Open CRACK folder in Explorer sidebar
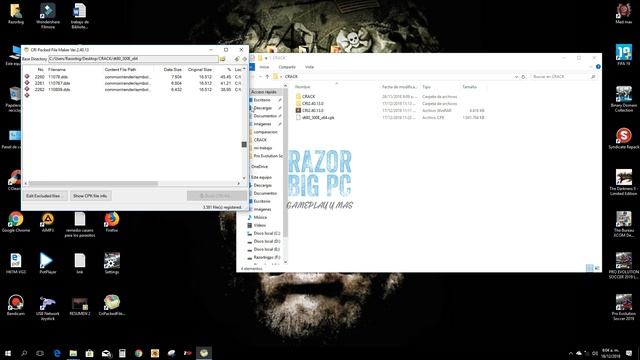 [260, 140]
